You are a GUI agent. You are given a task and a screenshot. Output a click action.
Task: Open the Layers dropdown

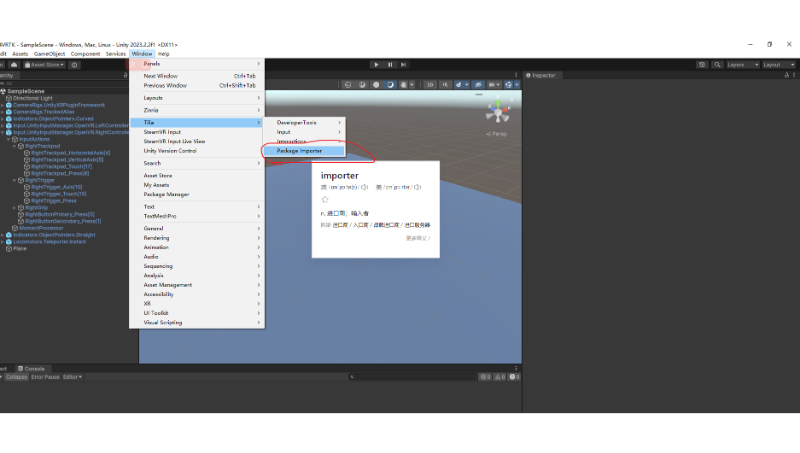pyautogui.click(x=742, y=65)
